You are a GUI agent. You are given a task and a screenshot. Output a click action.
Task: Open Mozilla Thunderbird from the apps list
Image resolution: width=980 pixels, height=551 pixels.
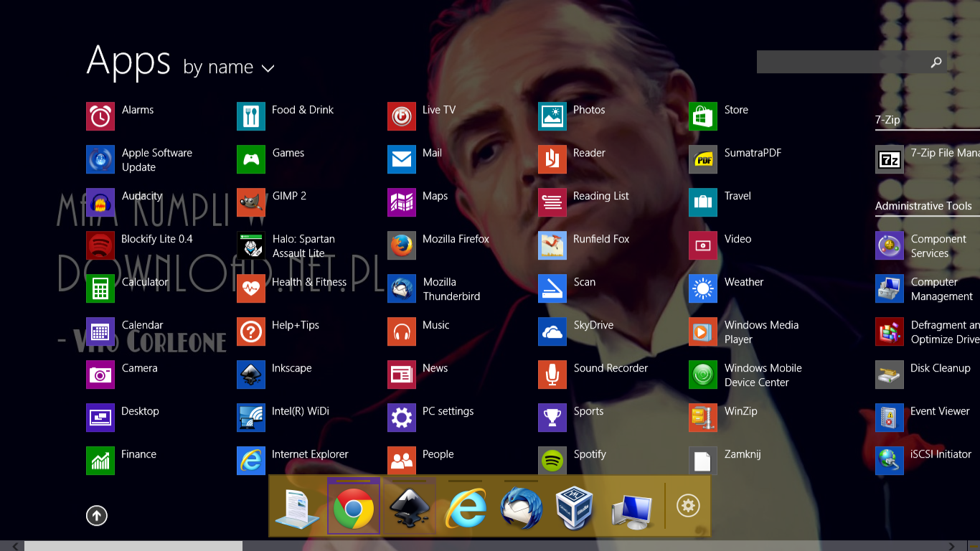(x=402, y=288)
